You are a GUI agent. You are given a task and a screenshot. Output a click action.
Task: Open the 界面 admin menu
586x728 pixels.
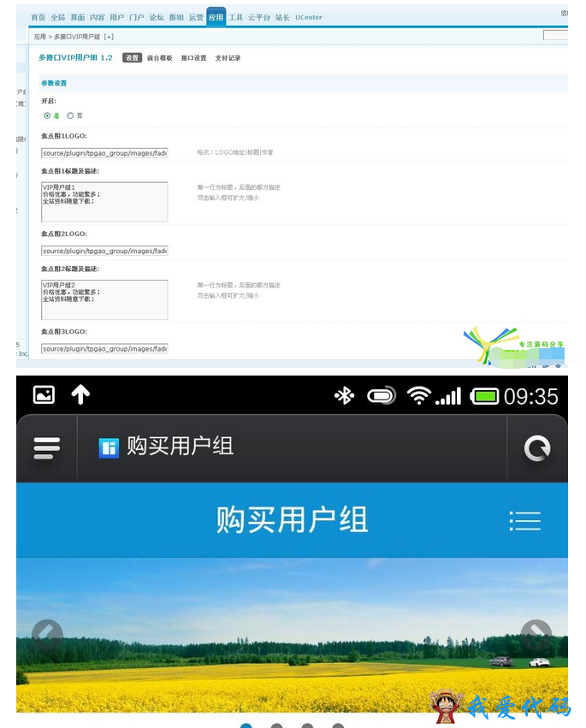[78, 17]
